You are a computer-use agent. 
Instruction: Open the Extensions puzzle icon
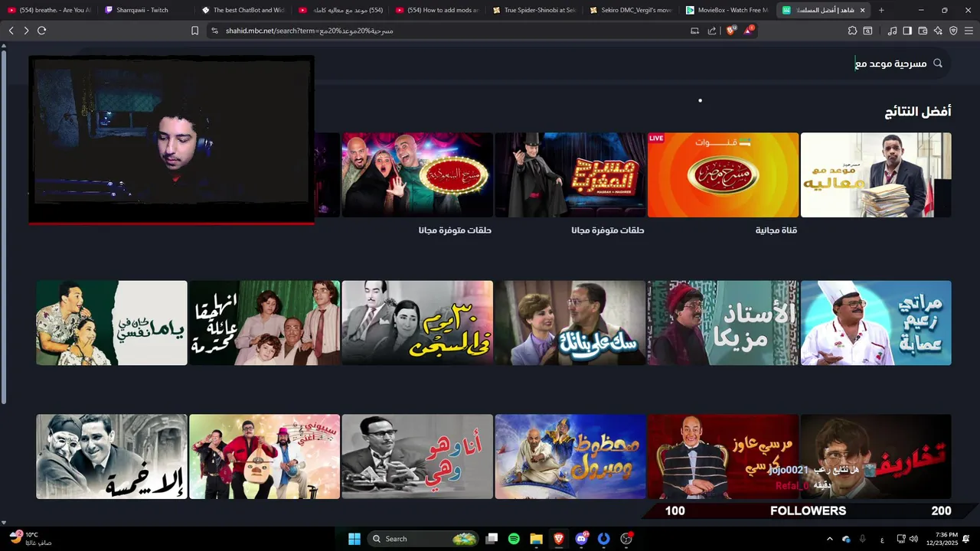coord(852,31)
